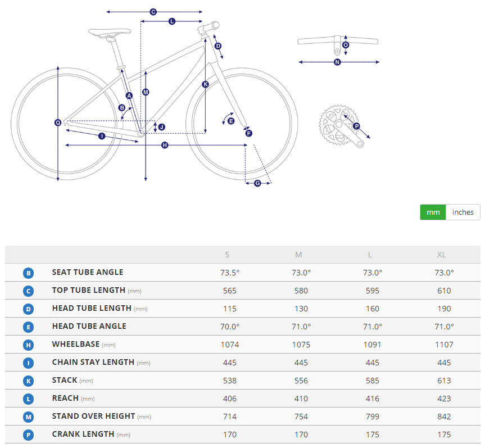Select the mm unit toggle
Screen dimensions: 485x448
[x=433, y=212]
